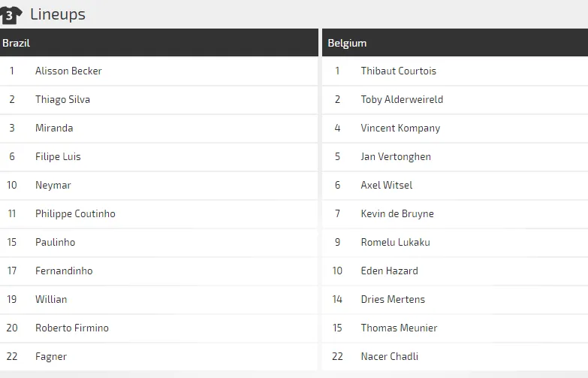Click Willian's shirt number 19

(x=12, y=299)
